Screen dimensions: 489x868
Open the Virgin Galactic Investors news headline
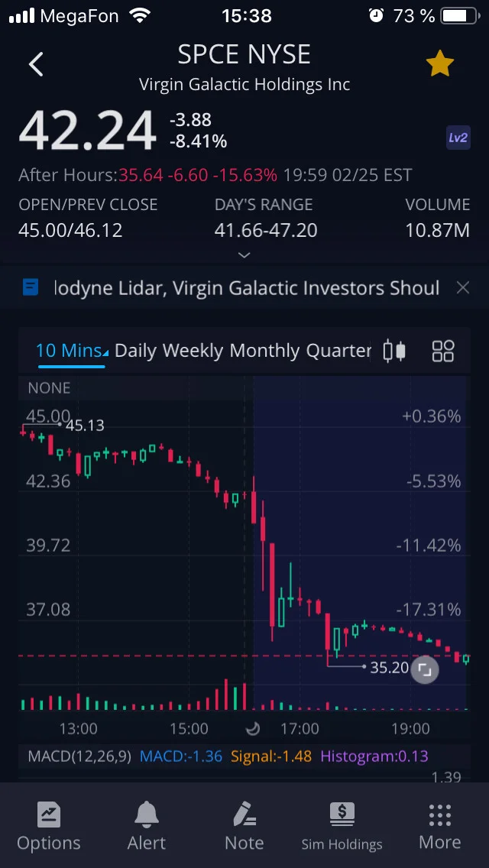247,288
